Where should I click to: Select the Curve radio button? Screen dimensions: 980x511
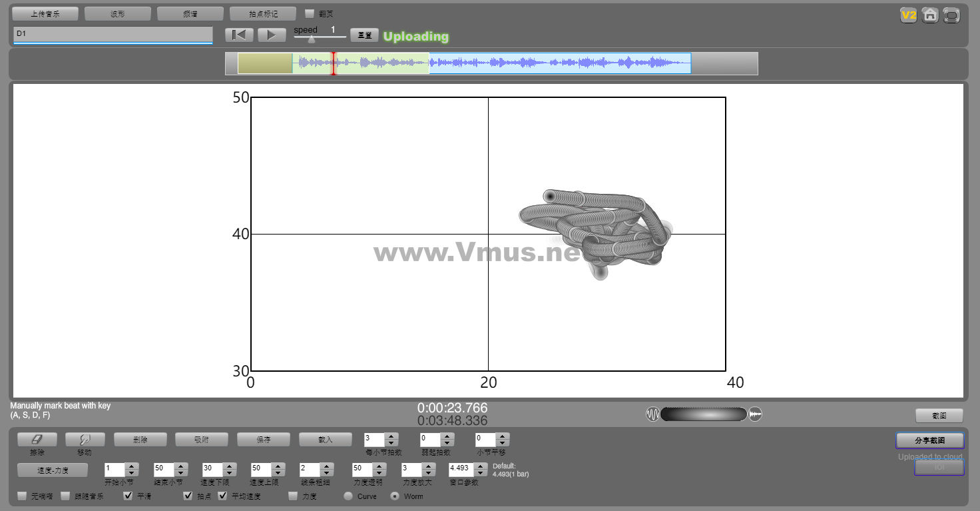click(348, 496)
